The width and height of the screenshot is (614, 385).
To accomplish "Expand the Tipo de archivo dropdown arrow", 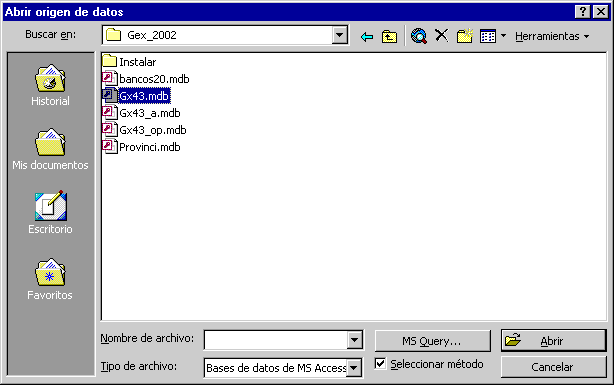I will [354, 368].
